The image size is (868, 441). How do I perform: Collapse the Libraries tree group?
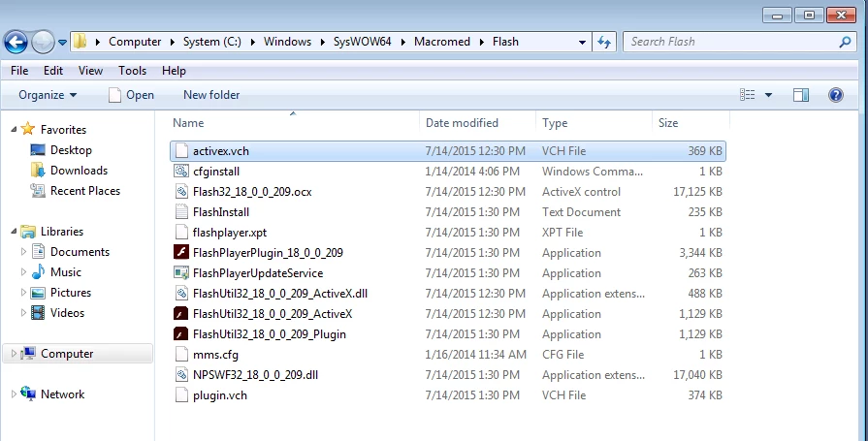[14, 232]
